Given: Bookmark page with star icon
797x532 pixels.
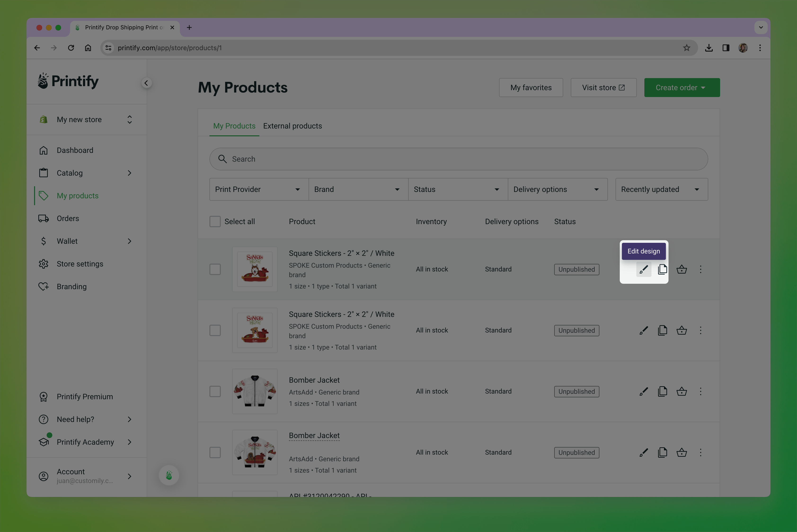Looking at the screenshot, I should pyautogui.click(x=686, y=48).
